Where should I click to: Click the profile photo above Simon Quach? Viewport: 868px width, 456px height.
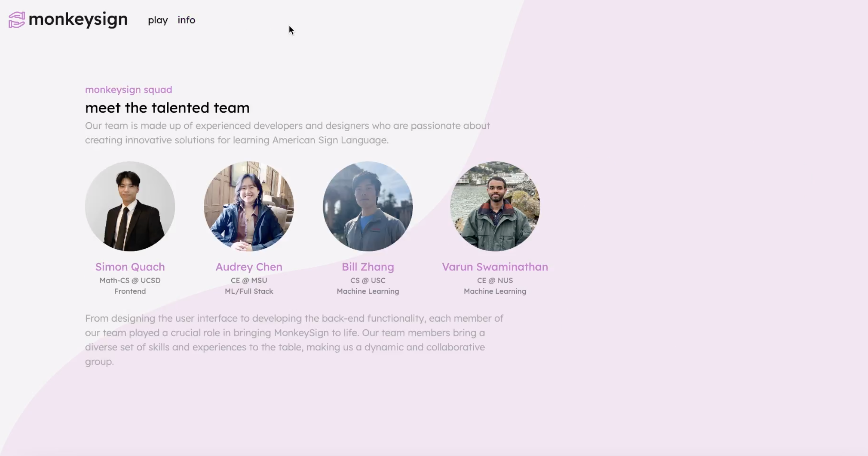130,206
